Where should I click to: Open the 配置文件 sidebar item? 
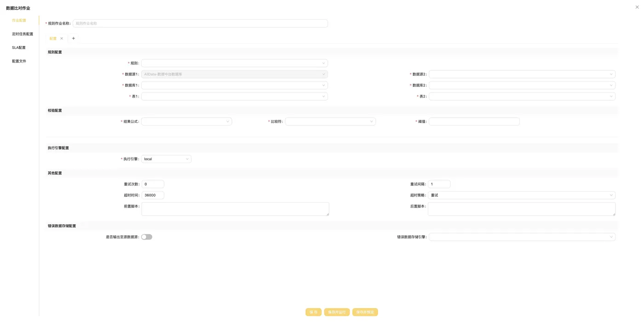tap(19, 61)
